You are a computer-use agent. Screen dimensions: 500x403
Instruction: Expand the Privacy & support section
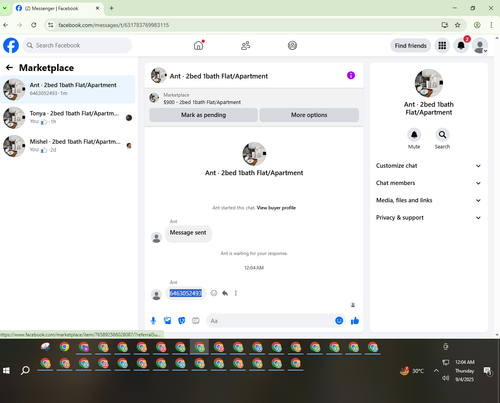coord(428,218)
